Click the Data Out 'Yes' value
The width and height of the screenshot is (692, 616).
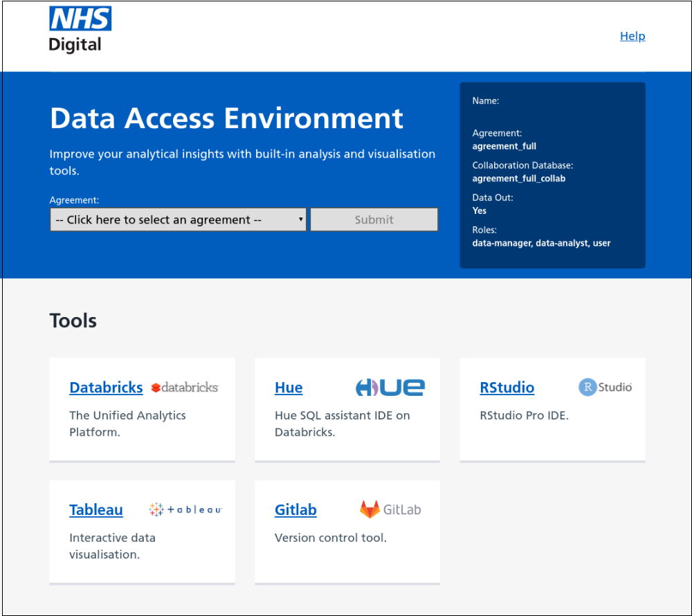pos(480,210)
